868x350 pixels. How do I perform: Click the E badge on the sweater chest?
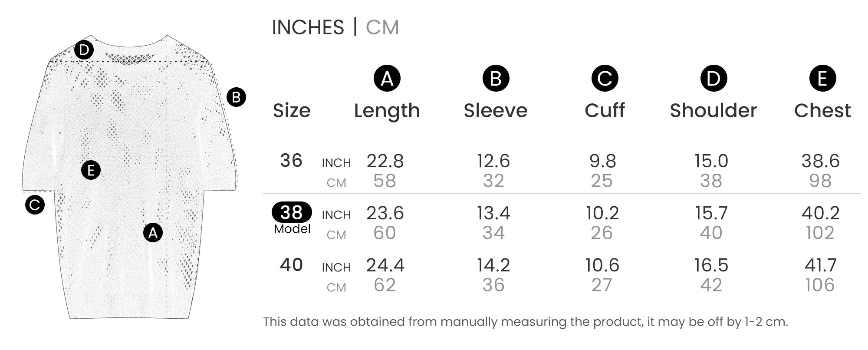[91, 170]
